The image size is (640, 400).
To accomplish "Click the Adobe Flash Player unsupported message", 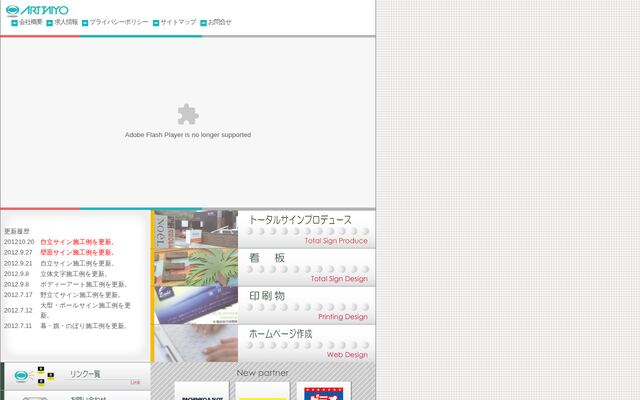I will click(188, 135).
